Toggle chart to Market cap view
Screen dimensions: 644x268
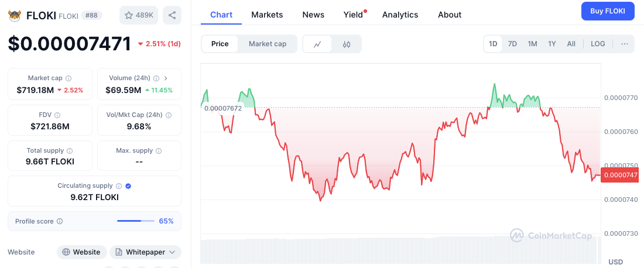pos(268,44)
